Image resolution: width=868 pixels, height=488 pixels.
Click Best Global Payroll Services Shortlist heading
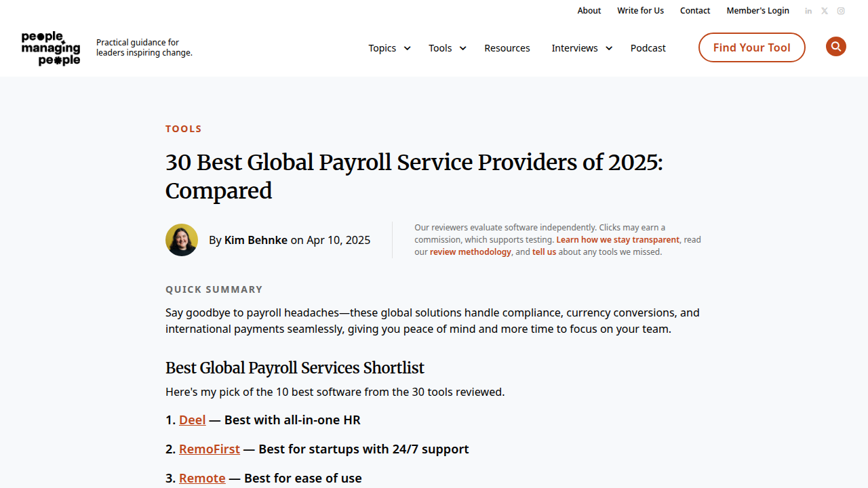tap(295, 368)
